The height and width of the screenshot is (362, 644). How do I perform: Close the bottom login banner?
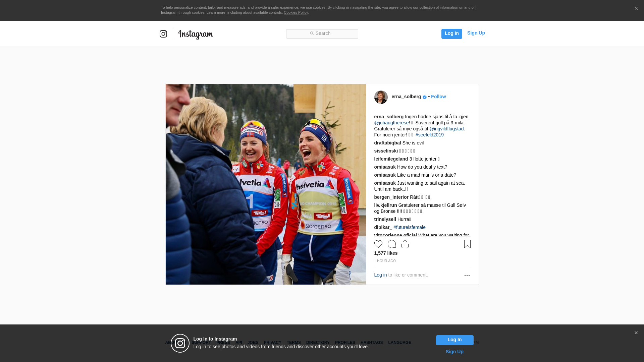tap(636, 333)
